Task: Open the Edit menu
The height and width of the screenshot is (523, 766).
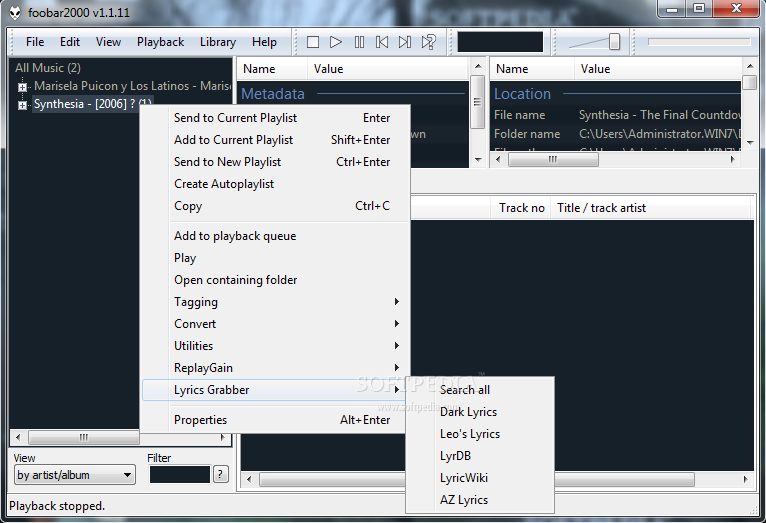Action: click(70, 42)
